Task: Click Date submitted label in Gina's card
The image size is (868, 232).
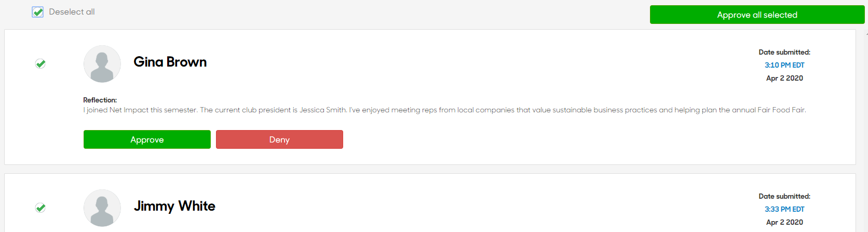Action: tap(784, 52)
